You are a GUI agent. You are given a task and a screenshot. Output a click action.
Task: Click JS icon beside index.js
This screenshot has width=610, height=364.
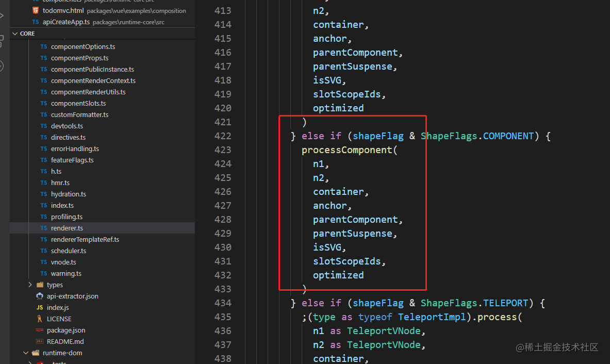pos(40,308)
